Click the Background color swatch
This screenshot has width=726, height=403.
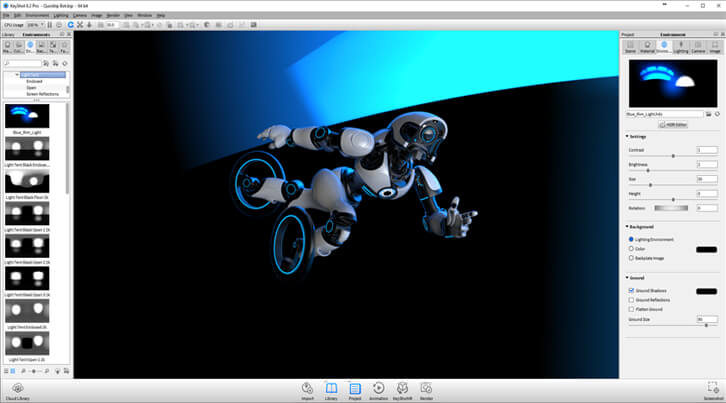706,249
